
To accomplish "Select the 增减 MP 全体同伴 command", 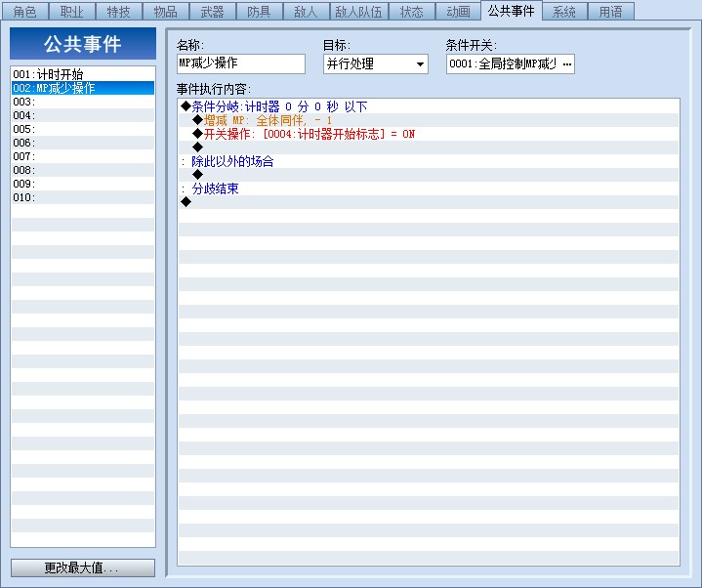I will point(429,120).
